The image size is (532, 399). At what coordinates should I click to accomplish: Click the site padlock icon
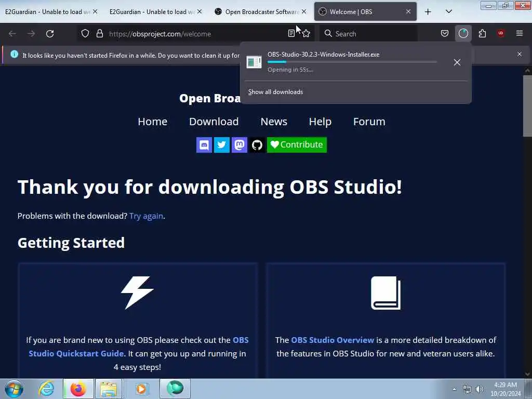(x=99, y=34)
